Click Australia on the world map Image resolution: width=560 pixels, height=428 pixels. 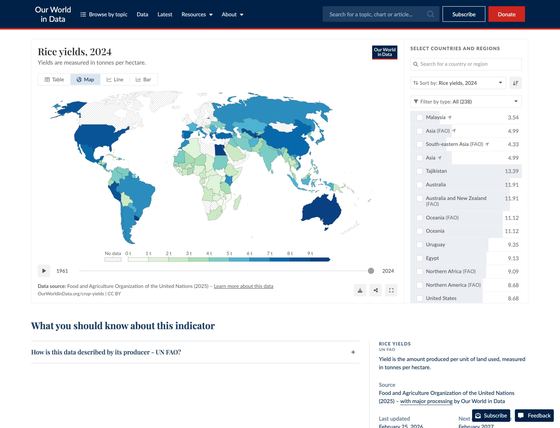coord(321,211)
